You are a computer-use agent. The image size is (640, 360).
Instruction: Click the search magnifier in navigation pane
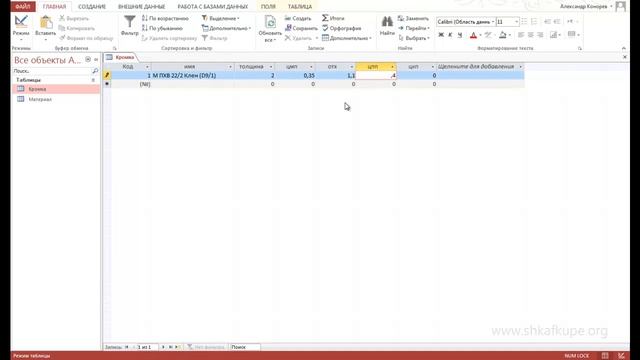[95, 71]
